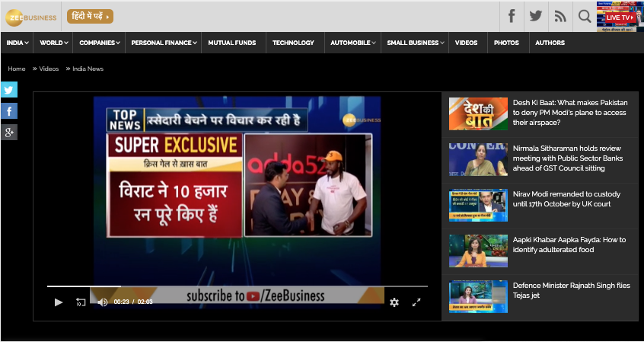Open Nirmala Sitharaman review meeting headline
This screenshot has height=342, width=644.
[568, 158]
